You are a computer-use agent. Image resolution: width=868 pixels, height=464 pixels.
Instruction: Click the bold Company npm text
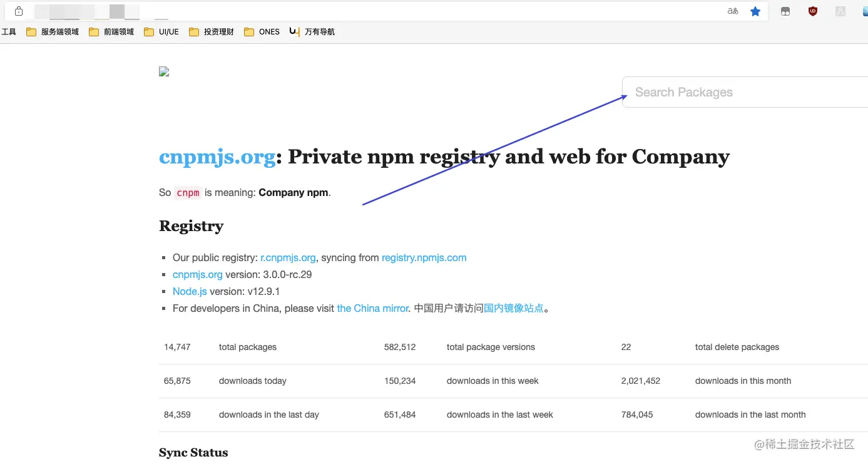pyautogui.click(x=294, y=193)
